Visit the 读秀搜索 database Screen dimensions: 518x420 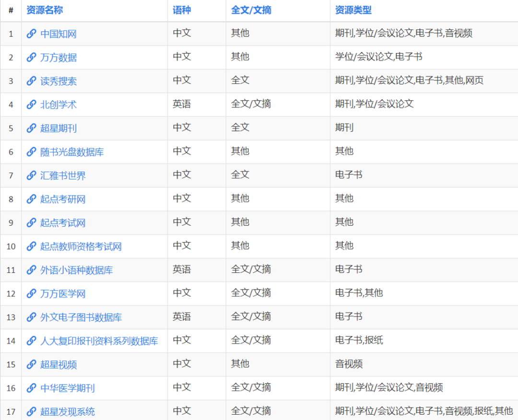click(x=59, y=81)
